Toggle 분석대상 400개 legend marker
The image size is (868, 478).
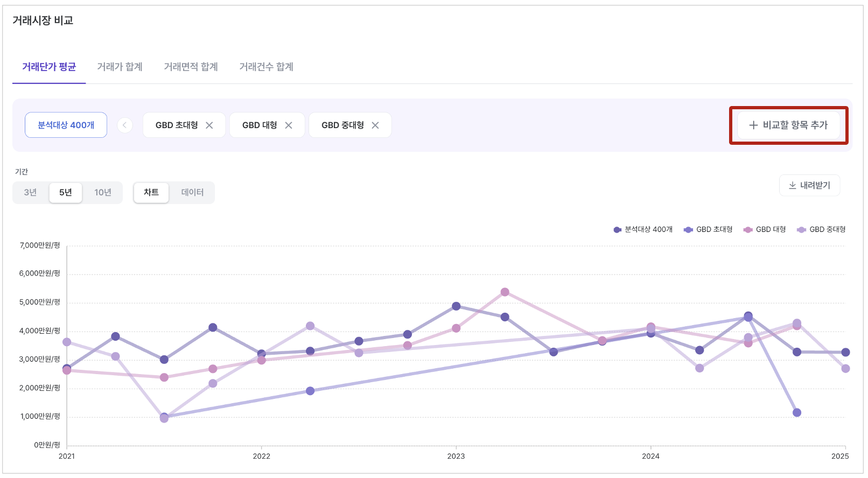pos(617,230)
